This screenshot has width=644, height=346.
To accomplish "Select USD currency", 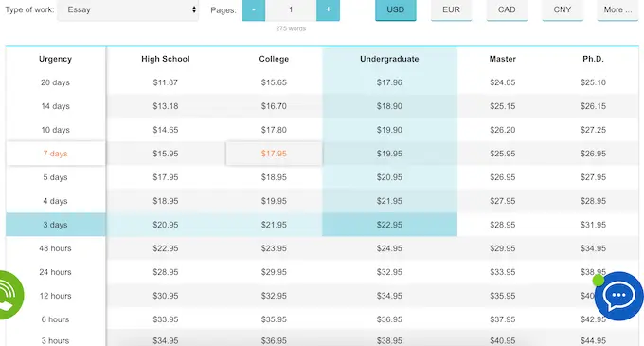I will pyautogui.click(x=396, y=9).
